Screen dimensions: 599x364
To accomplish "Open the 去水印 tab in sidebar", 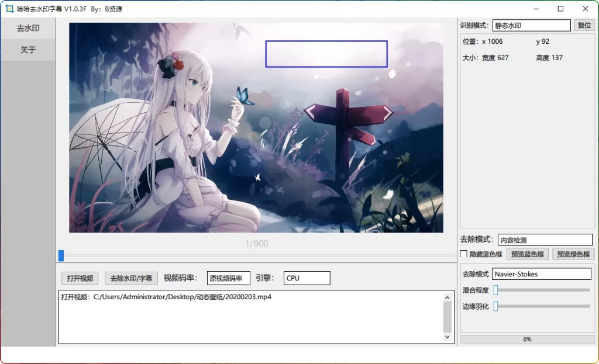I will pyautogui.click(x=28, y=28).
